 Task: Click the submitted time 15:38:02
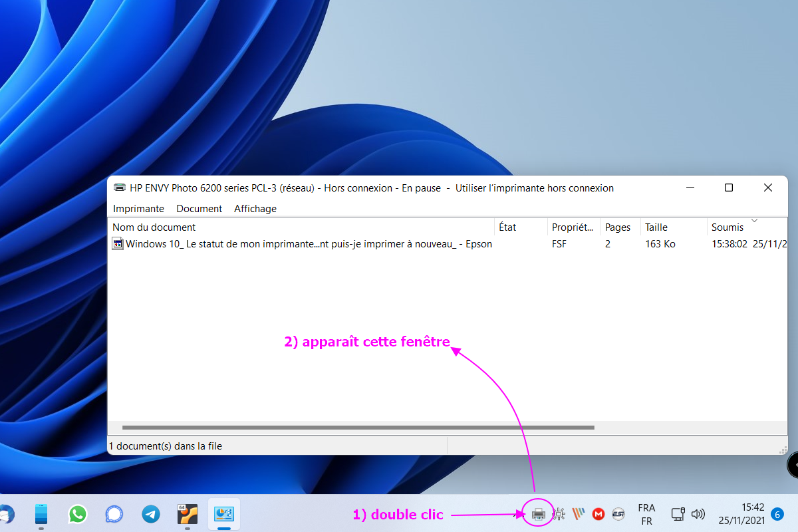(730, 244)
